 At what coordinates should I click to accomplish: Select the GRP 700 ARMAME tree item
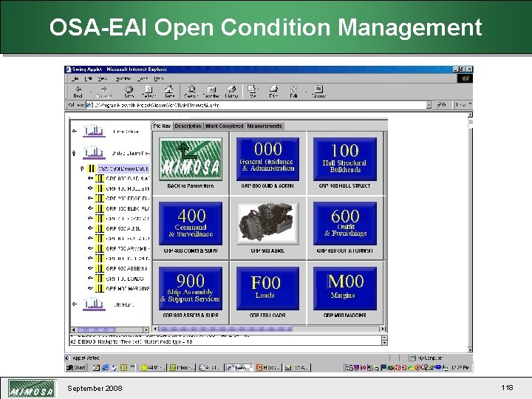click(x=127, y=248)
